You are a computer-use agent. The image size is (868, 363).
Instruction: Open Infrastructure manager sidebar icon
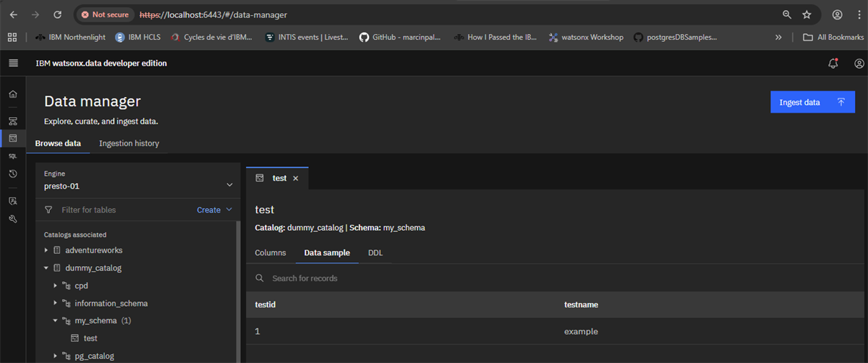tap(13, 121)
